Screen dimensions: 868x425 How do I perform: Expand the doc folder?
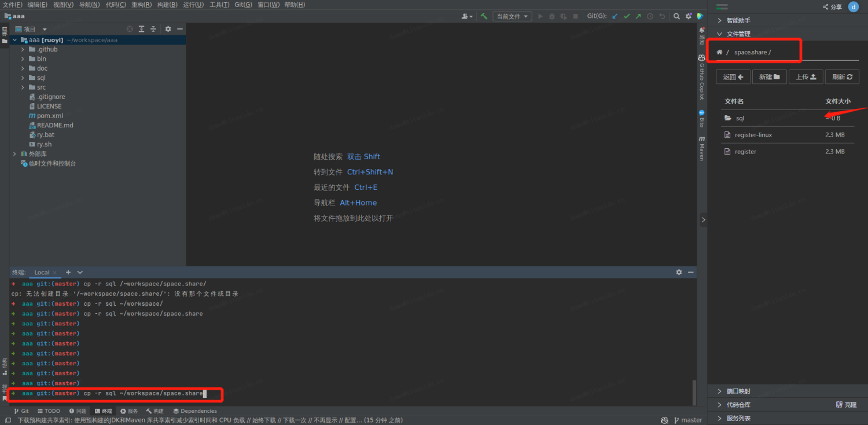point(23,68)
